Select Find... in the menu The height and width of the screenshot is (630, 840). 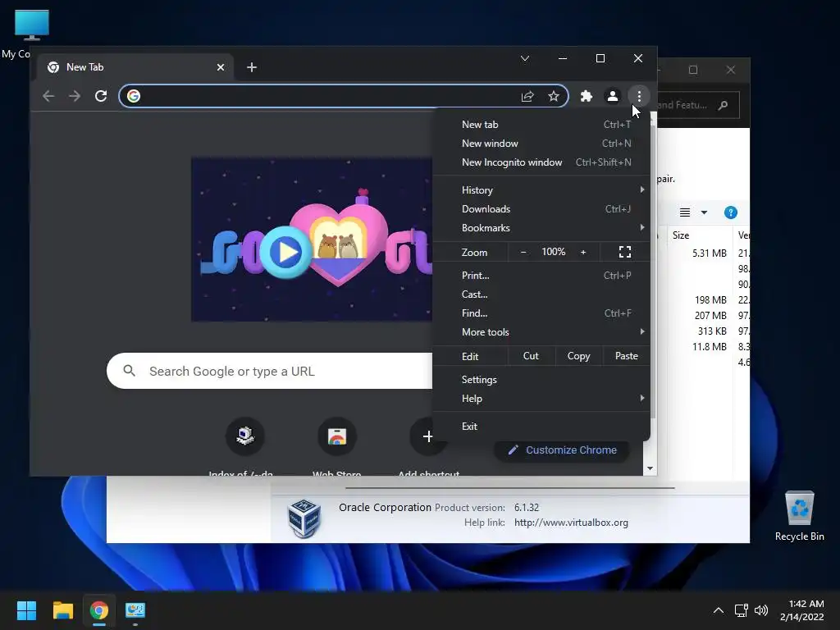tap(541, 313)
